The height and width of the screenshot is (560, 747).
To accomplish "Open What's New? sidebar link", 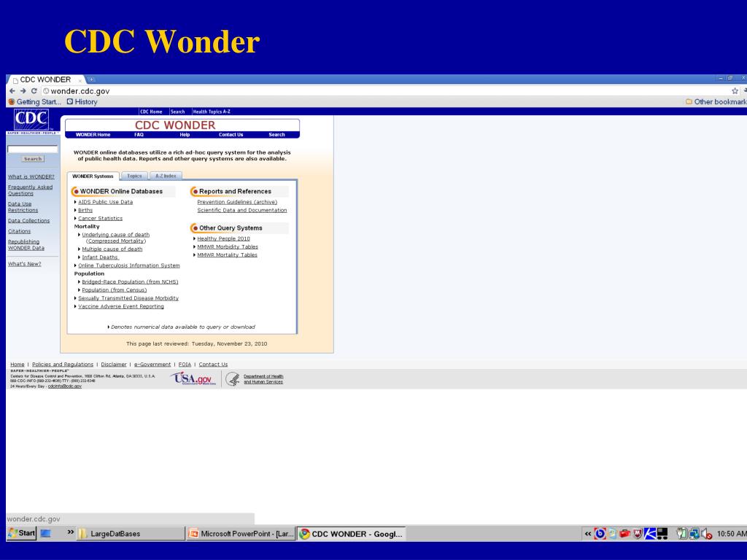I will (24, 264).
